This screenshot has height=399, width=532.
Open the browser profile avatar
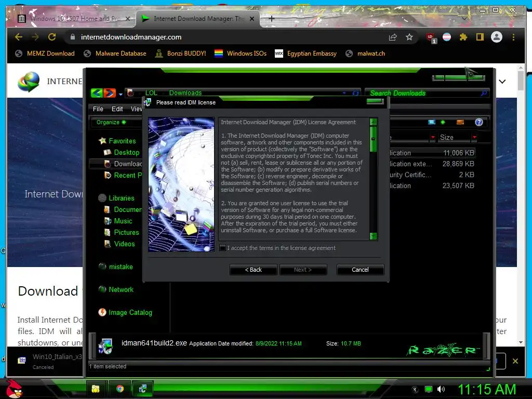496,37
